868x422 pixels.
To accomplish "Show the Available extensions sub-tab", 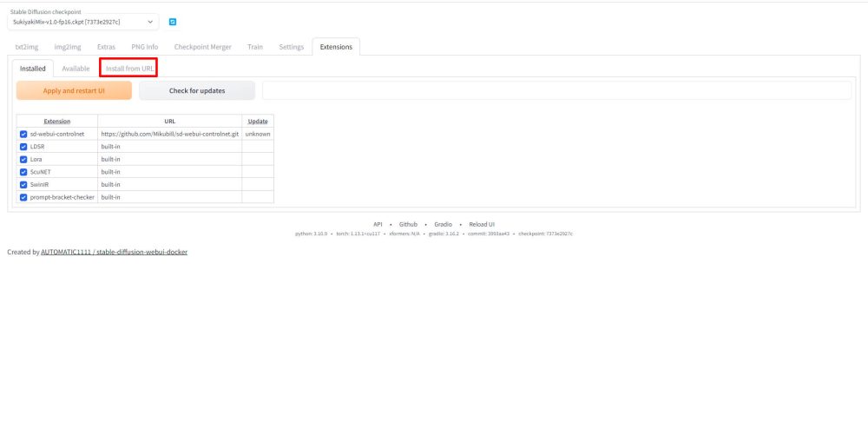I will (x=76, y=68).
